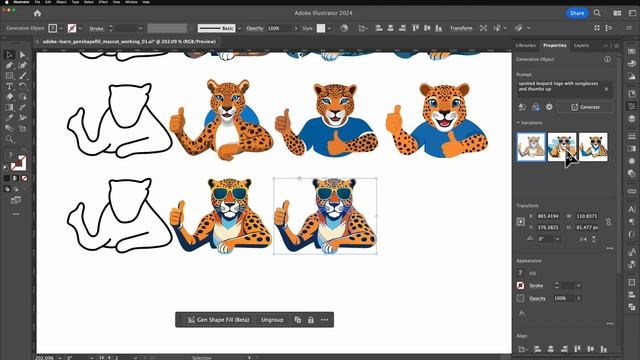Select the Eyedropper tool
Image resolution: width=640 pixels, height=360 pixels.
(x=9, y=118)
